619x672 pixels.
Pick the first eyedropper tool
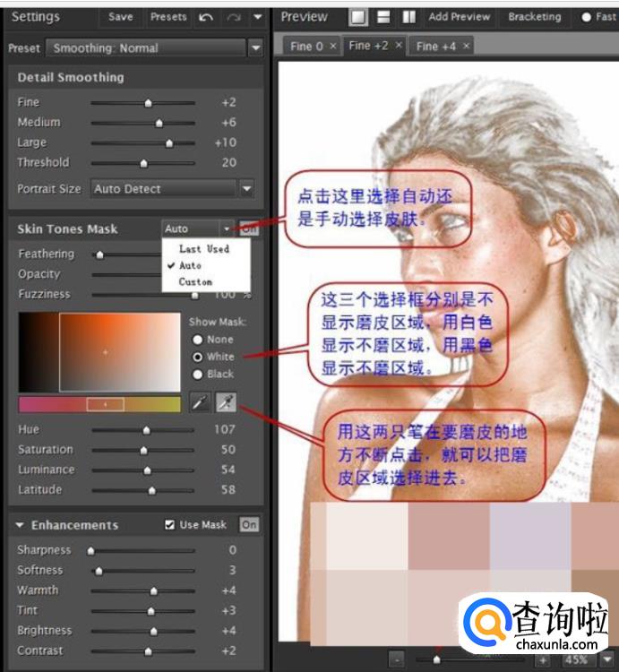click(x=200, y=402)
